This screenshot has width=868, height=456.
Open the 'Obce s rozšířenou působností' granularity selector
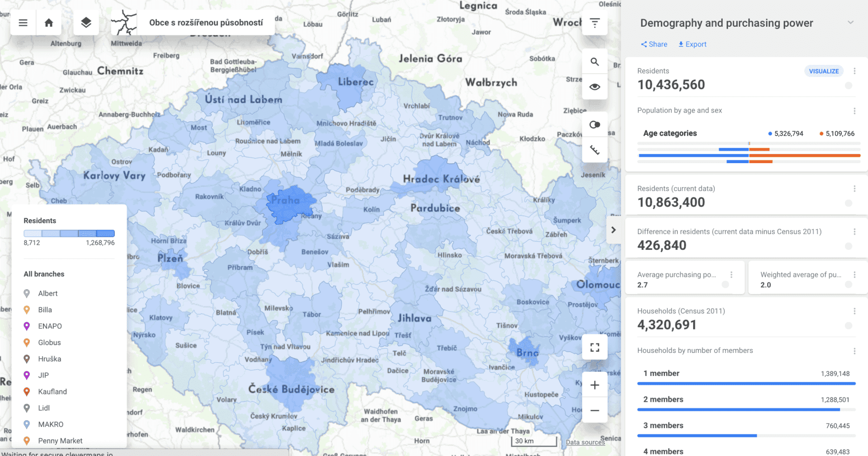[206, 22]
